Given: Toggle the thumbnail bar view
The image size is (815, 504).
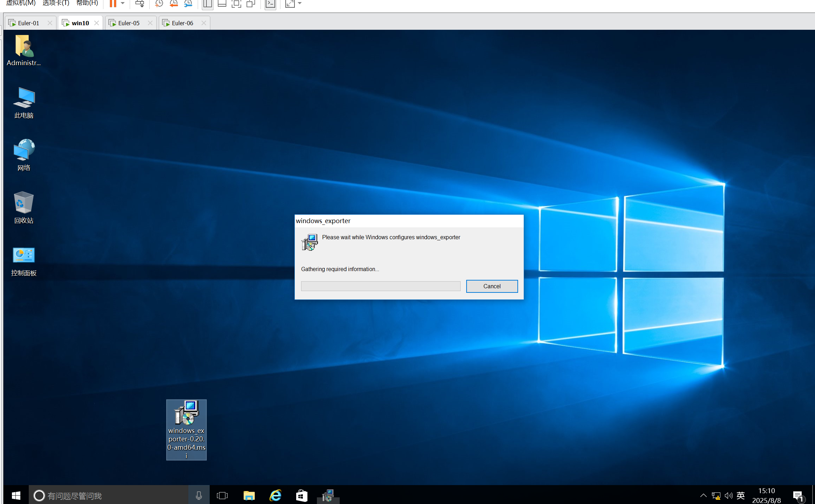Looking at the screenshot, I should (x=222, y=4).
